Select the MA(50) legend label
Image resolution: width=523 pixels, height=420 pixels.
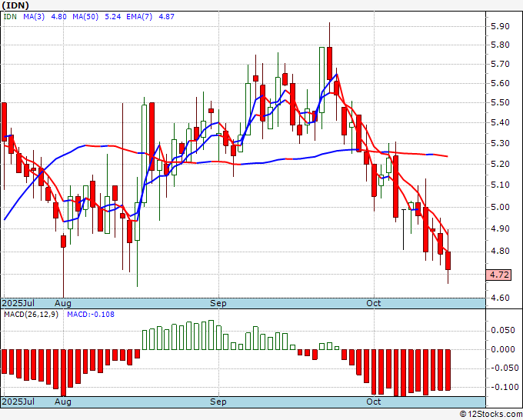pyautogui.click(x=85, y=16)
